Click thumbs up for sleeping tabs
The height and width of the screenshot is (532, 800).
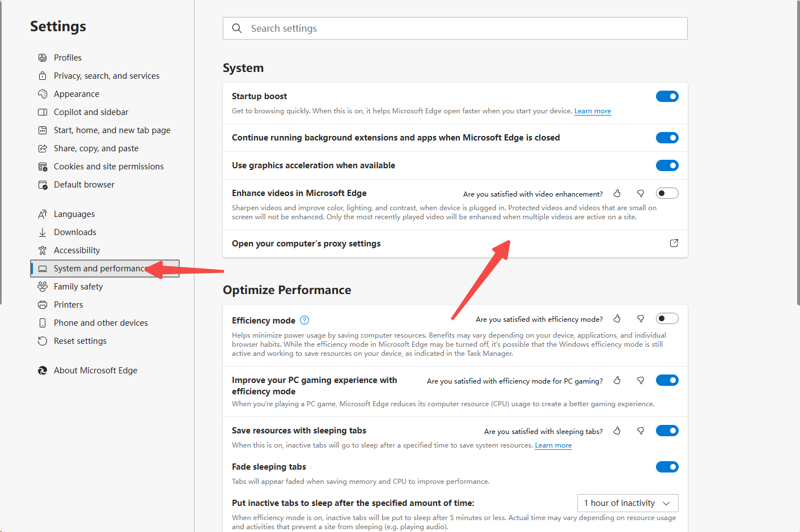pyautogui.click(x=617, y=431)
